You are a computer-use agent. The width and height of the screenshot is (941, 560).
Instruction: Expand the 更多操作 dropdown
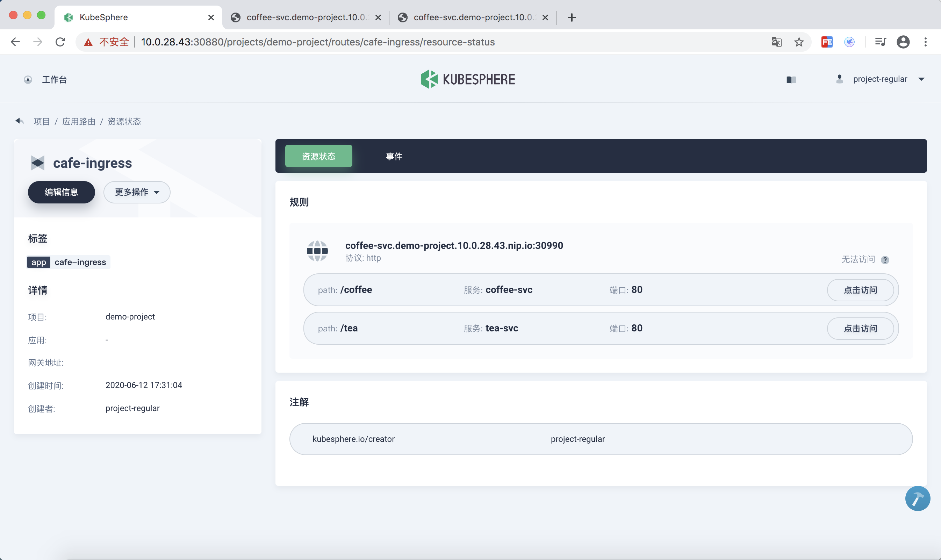tap(137, 192)
